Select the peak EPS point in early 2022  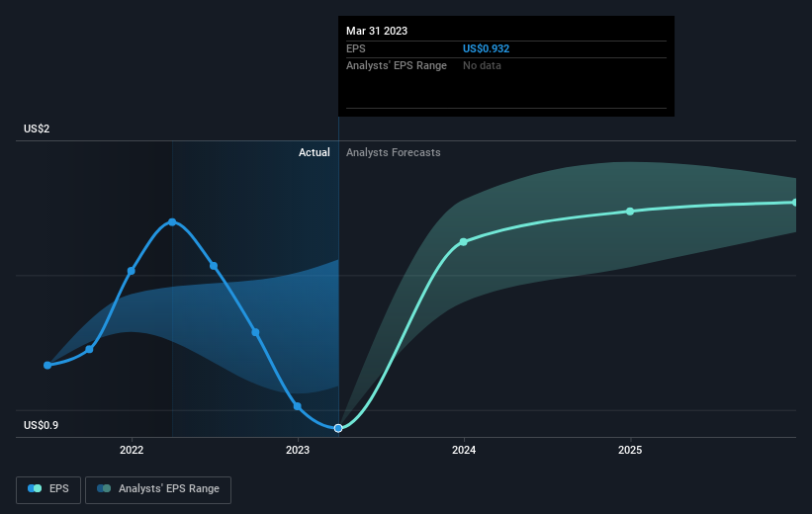(x=172, y=222)
